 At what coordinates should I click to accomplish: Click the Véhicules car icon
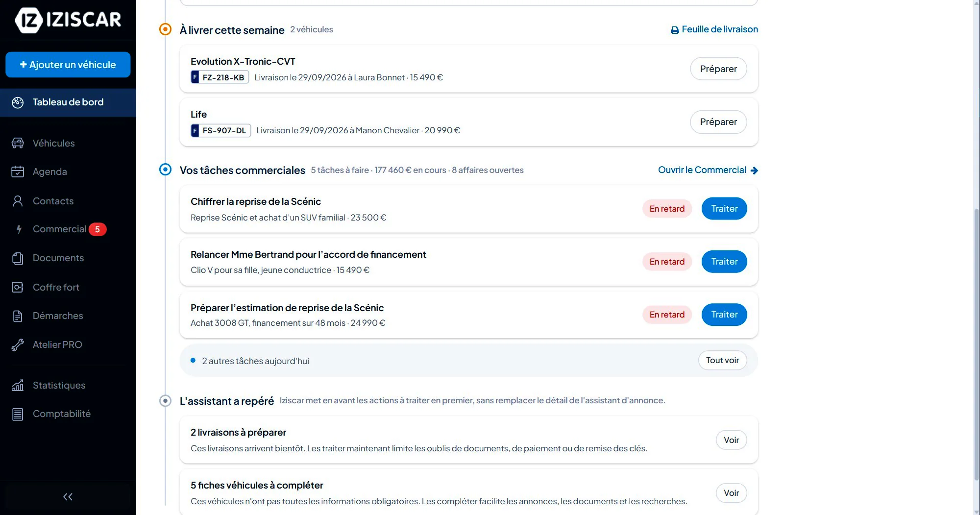pyautogui.click(x=18, y=143)
